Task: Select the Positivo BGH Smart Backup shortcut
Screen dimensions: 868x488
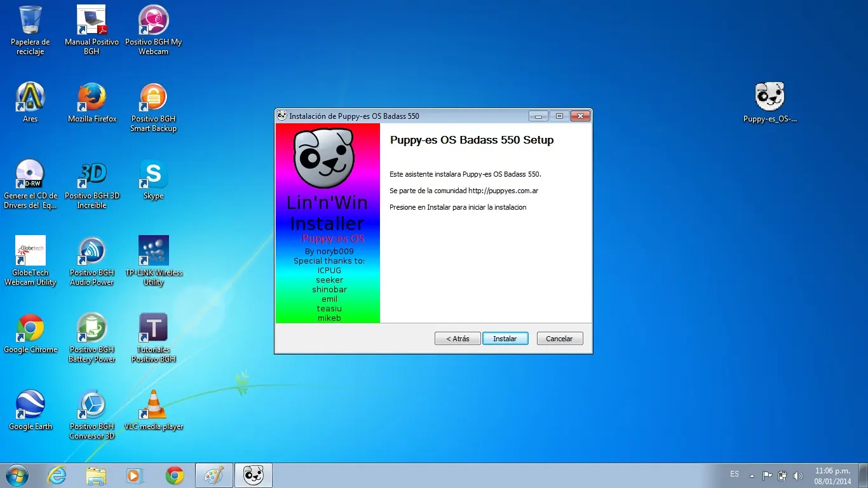Action: (153, 107)
